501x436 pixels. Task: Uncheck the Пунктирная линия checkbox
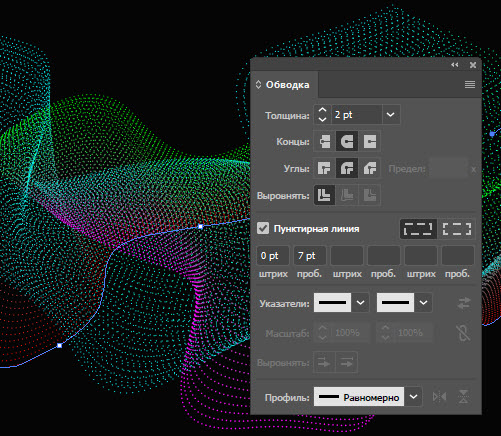(263, 229)
